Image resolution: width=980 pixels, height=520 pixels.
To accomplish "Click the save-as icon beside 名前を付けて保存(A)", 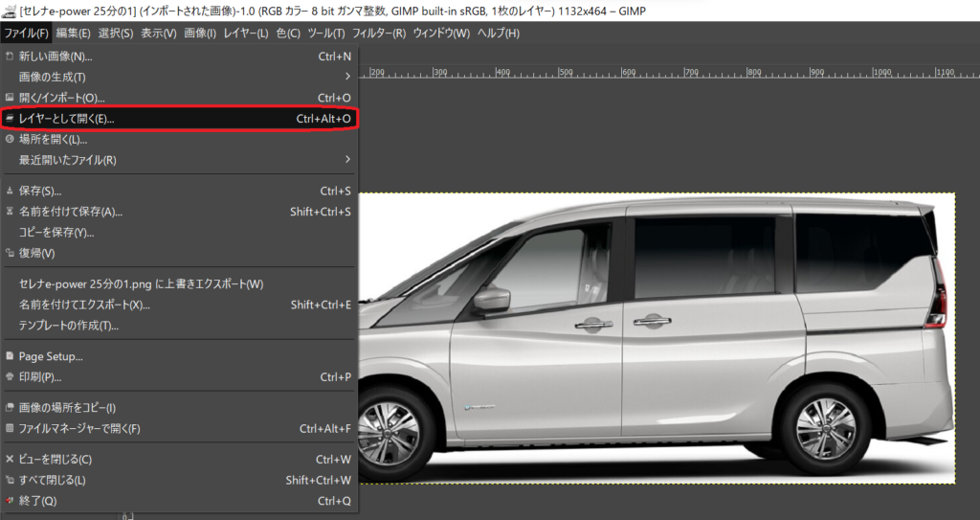I will point(10,212).
